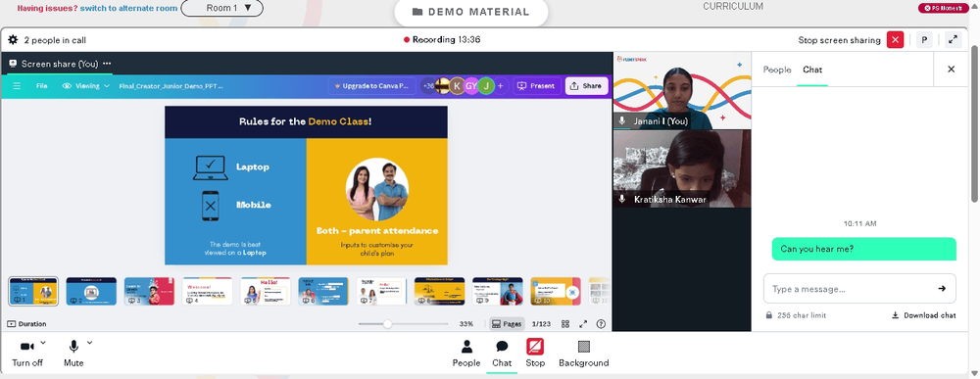Image resolution: width=980 pixels, height=379 pixels.
Task: Open Canva help question mark icon
Action: (x=602, y=324)
